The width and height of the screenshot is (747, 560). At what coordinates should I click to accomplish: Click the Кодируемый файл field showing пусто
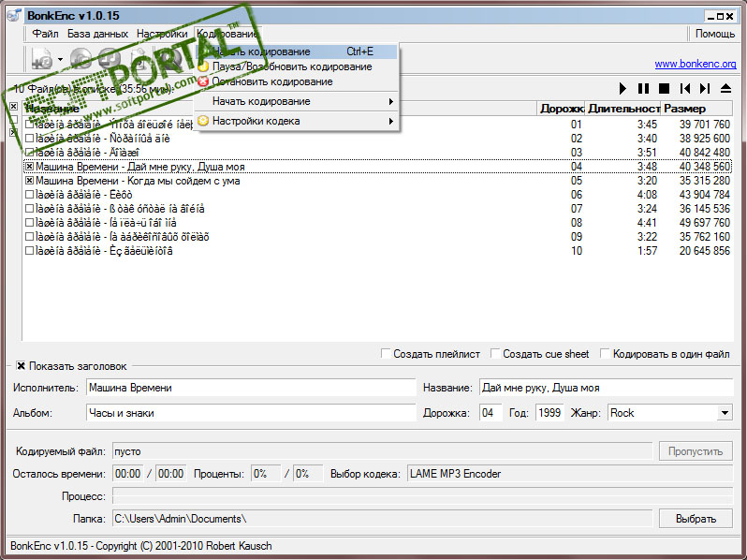[x=382, y=451]
